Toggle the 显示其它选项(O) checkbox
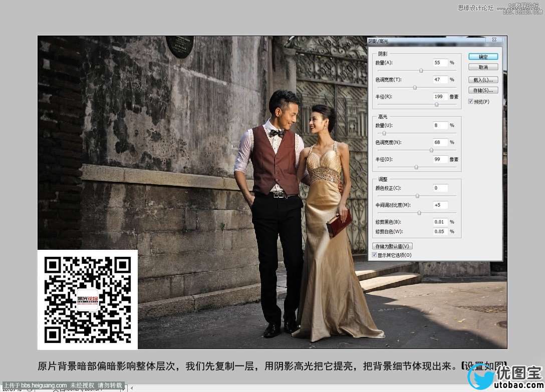 click(374, 255)
